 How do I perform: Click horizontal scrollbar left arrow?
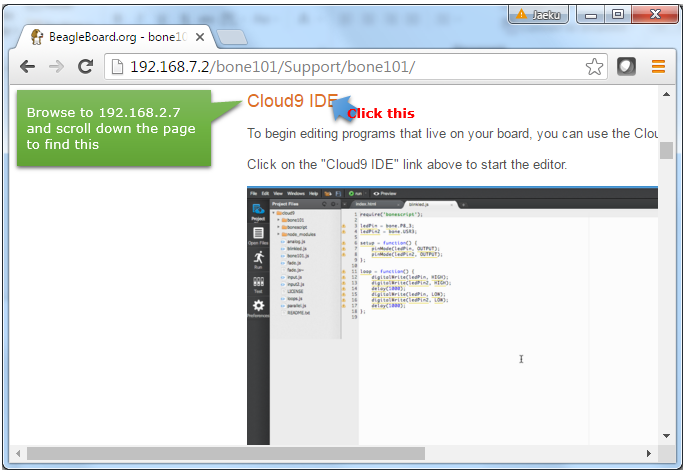point(18,453)
